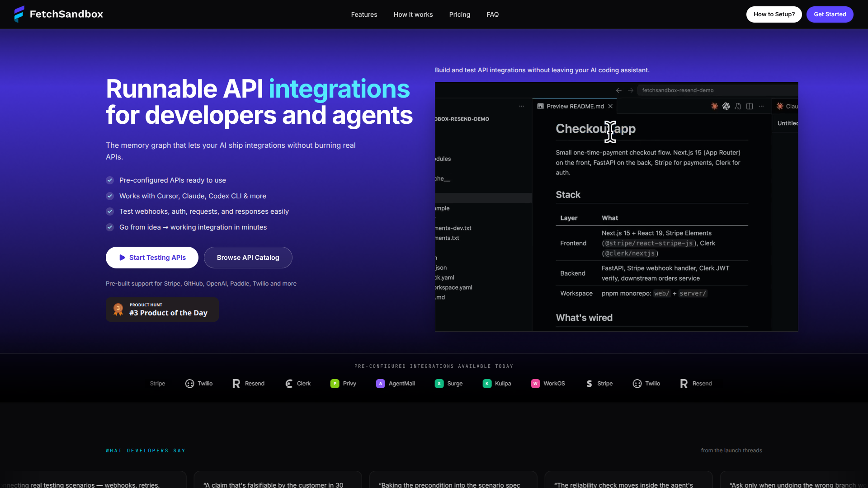Click the BOX-RESEND-DEMO explorer folder title
The height and width of the screenshot is (488, 868).
pyautogui.click(x=462, y=119)
